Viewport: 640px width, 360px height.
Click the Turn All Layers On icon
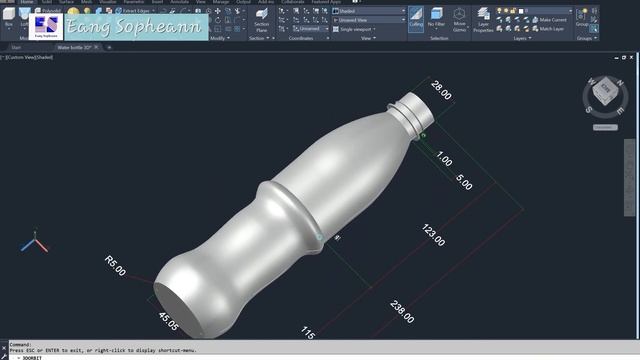(x=499, y=29)
